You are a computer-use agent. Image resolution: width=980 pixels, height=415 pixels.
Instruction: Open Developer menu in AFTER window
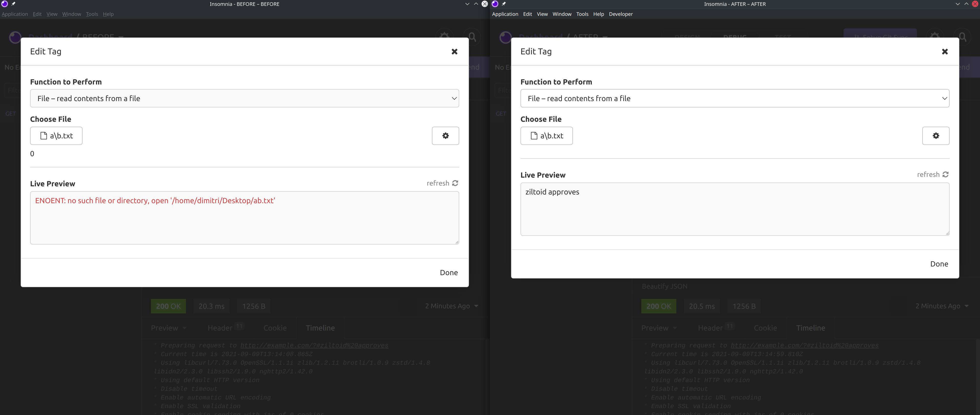[x=620, y=14]
